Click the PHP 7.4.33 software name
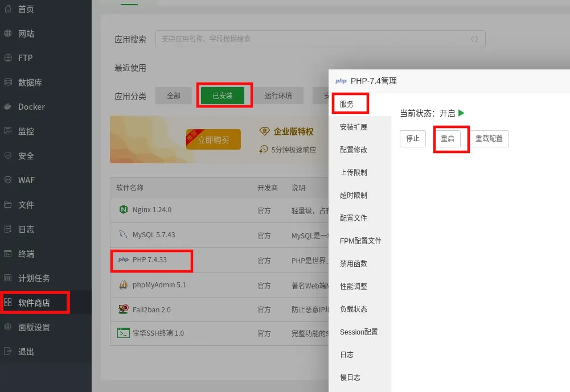Screen dimensions: 570x392 [149, 260]
